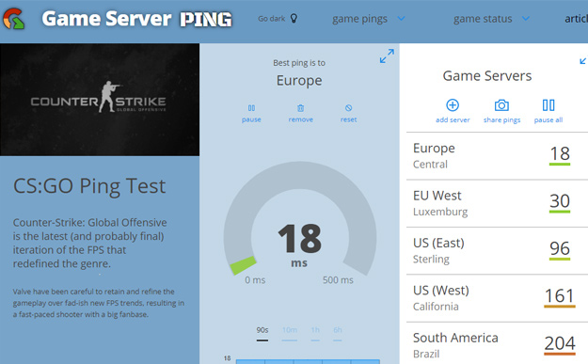The width and height of the screenshot is (588, 364).
Task: Click the 30 ping value for EU West
Action: [x=560, y=202]
